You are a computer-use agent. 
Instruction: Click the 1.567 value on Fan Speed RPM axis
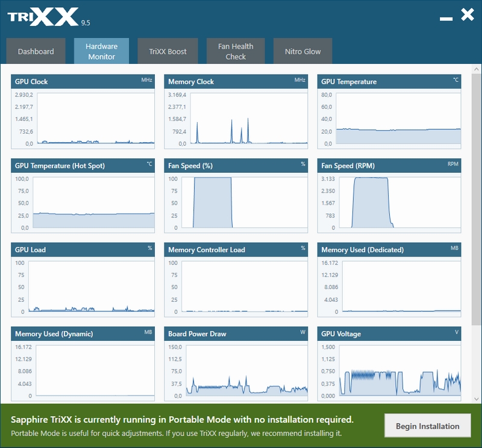tap(328, 203)
